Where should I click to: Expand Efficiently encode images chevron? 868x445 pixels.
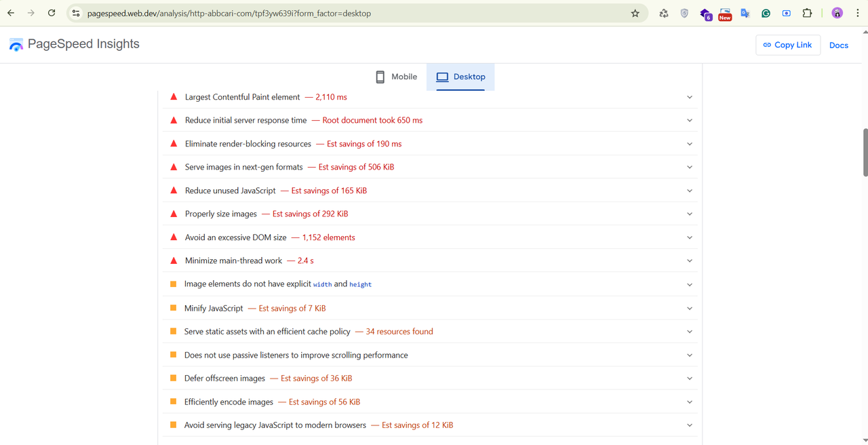pyautogui.click(x=690, y=402)
